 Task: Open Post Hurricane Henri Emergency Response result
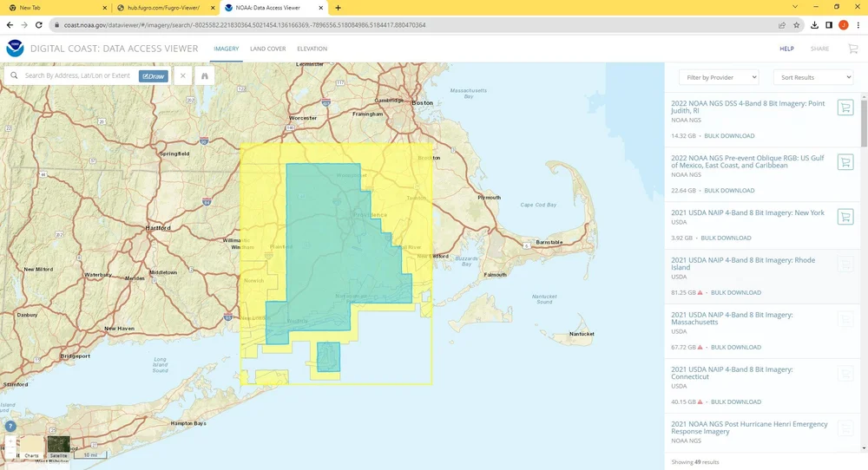[x=750, y=428]
